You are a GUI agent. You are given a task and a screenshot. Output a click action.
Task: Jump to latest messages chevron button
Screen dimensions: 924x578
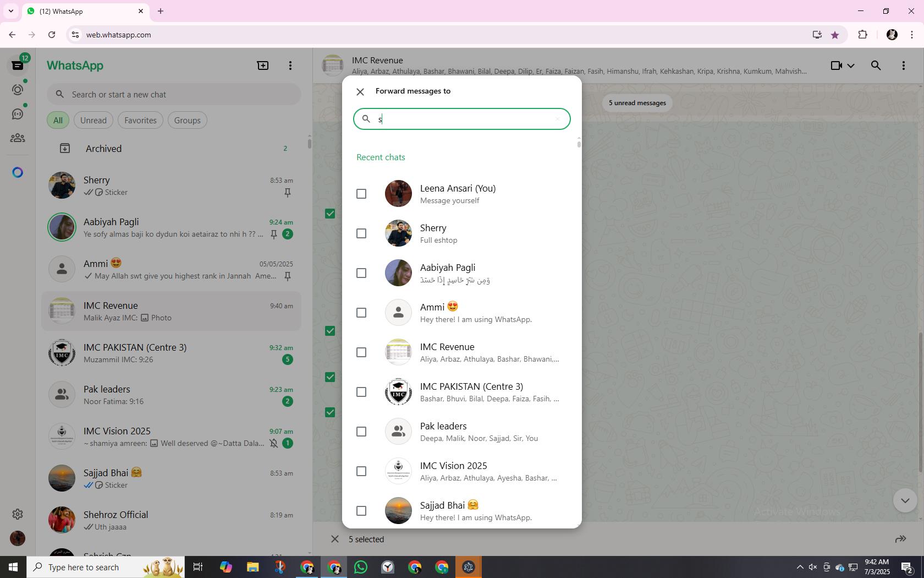905,501
